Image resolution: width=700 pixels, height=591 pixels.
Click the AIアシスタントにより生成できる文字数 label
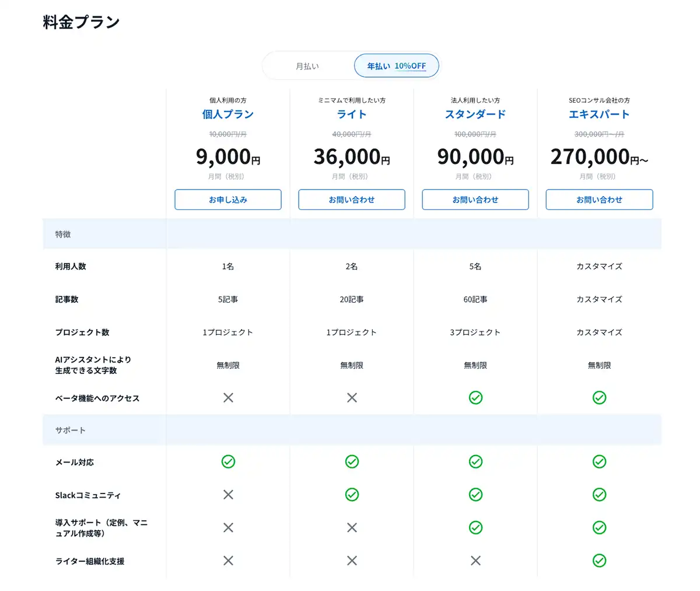(93, 365)
